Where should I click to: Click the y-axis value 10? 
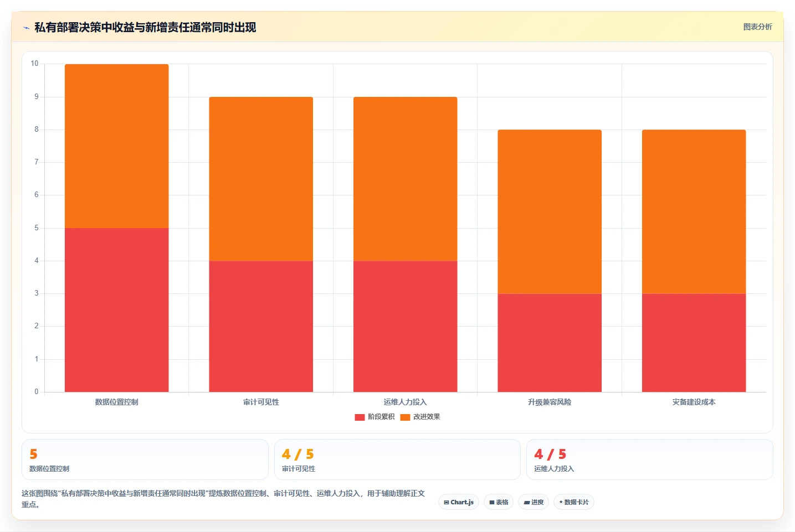click(34, 64)
